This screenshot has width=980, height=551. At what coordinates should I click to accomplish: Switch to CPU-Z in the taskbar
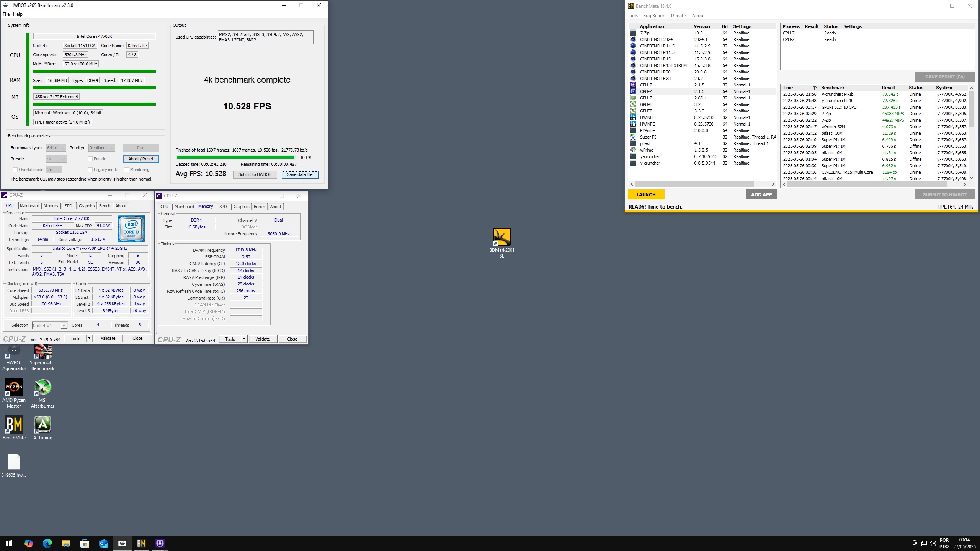click(x=160, y=543)
